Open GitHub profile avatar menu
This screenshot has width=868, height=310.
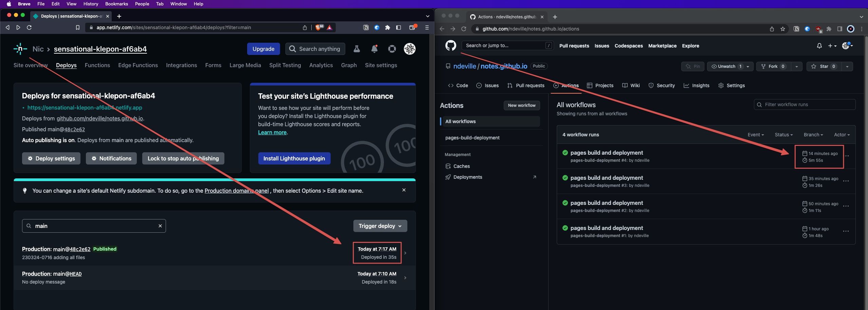847,46
